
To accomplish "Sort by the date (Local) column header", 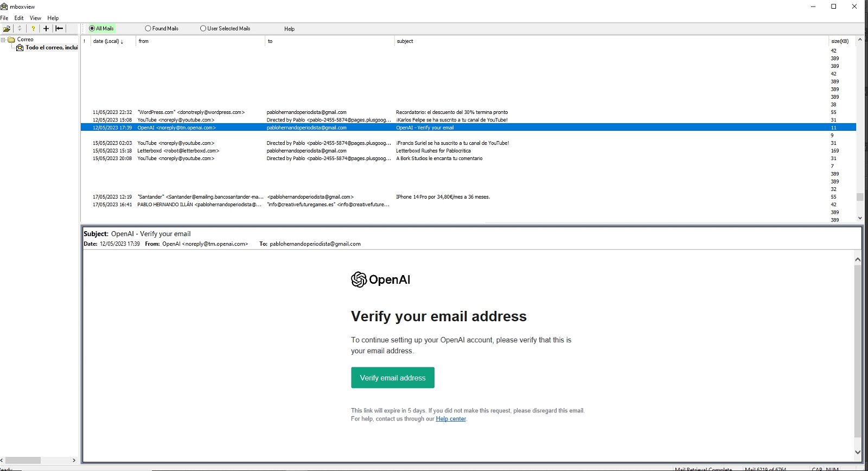I will [x=113, y=41].
